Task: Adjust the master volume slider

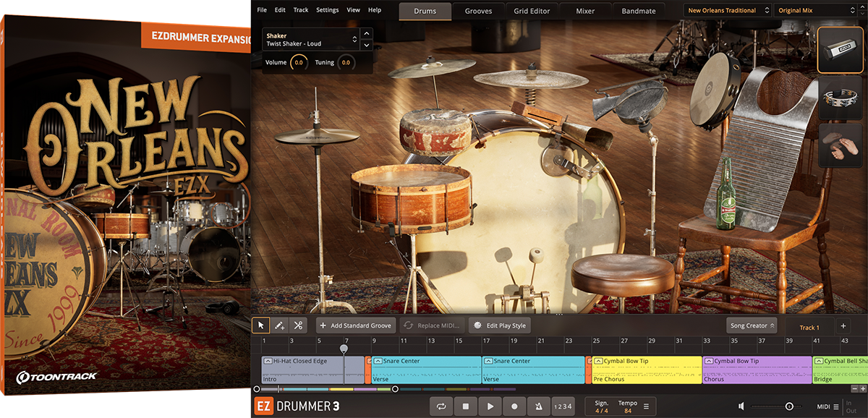Action: (x=789, y=406)
